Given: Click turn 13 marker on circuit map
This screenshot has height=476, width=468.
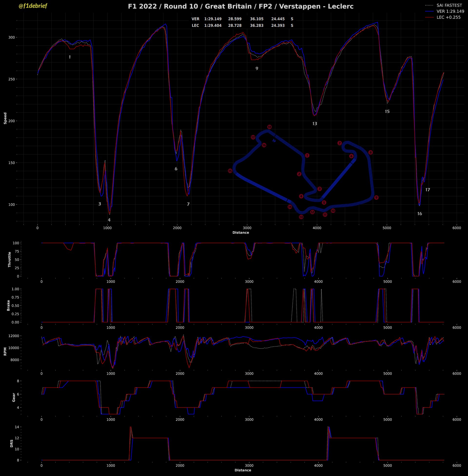Looking at the screenshot, I should (x=301, y=217).
